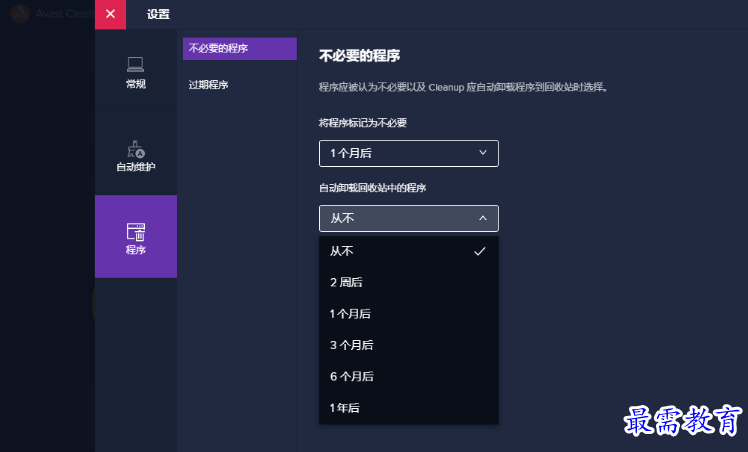Click the Avast logo behind the panel

click(20, 14)
